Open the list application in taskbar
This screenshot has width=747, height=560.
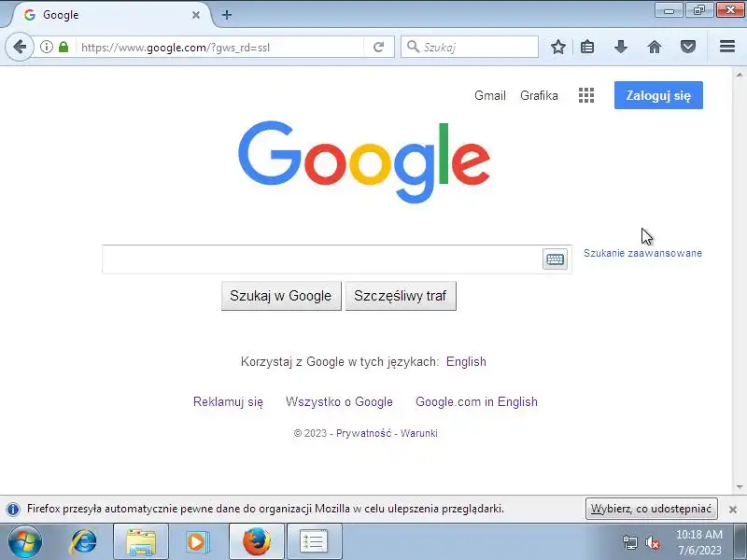(x=314, y=542)
